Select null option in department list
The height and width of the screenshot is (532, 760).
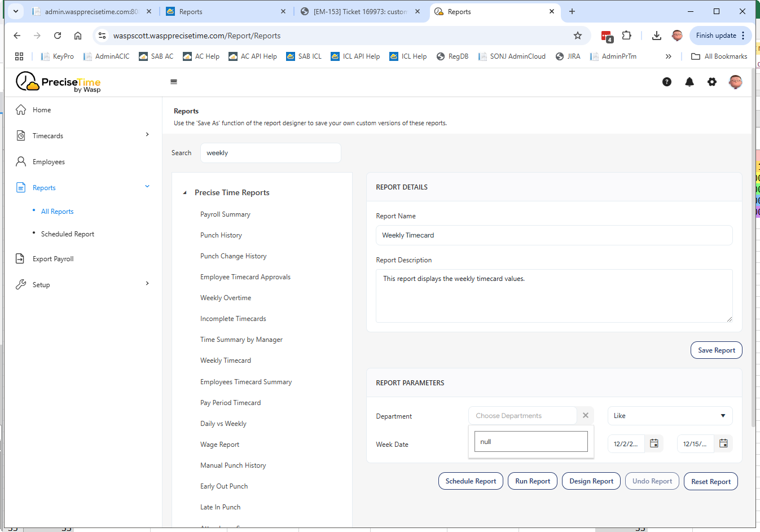531,442
